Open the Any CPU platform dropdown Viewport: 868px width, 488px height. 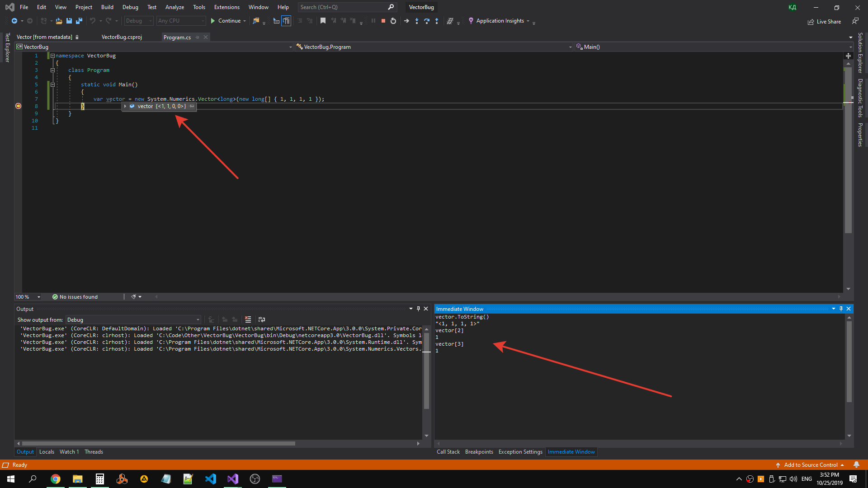point(203,21)
